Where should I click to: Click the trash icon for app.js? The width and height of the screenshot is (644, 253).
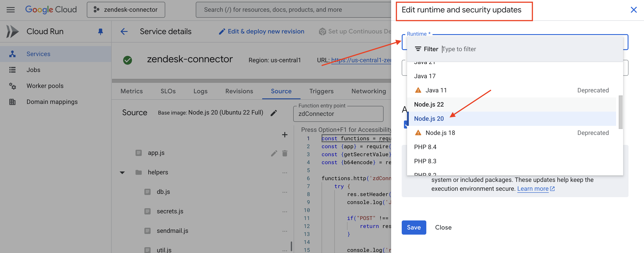tap(285, 153)
